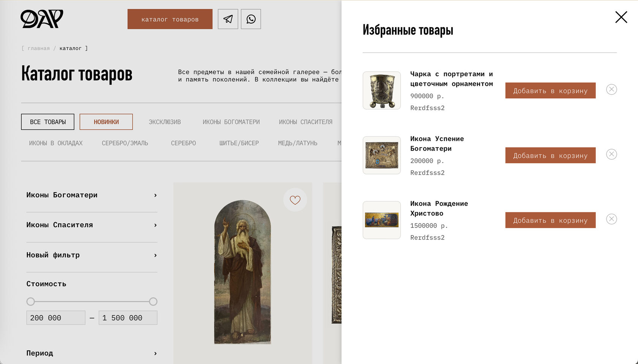
Task: Add Чарка с портретами to cart
Action: 550,91
